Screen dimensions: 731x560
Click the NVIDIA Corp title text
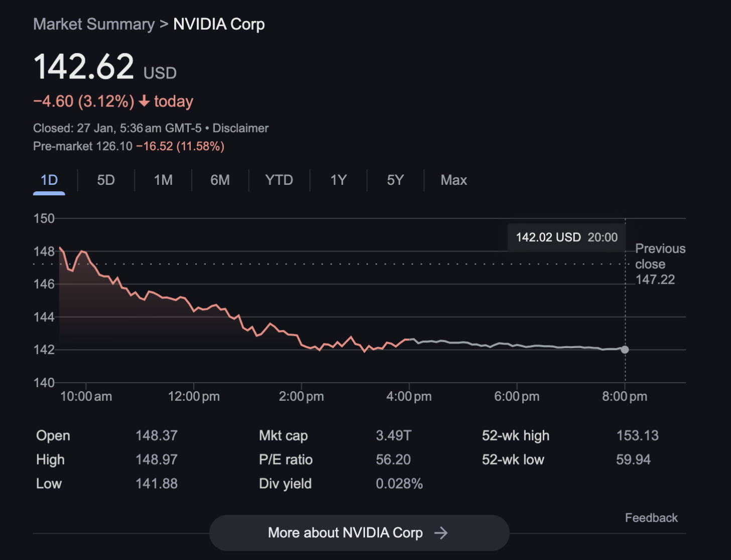219,24
